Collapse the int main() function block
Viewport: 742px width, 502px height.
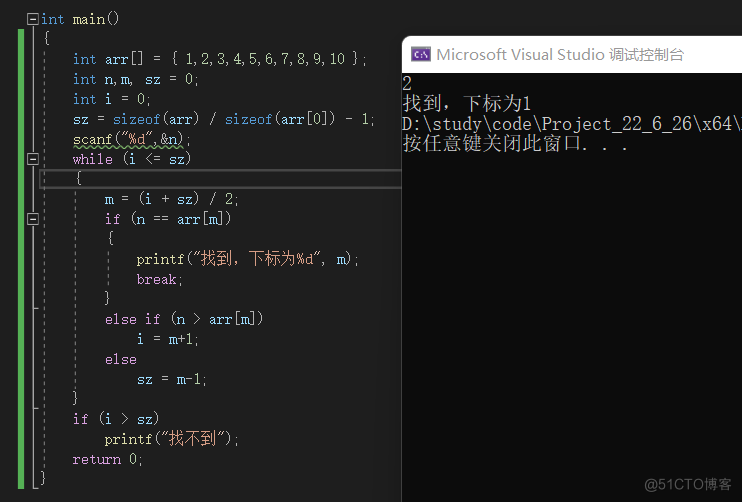pos(33,19)
